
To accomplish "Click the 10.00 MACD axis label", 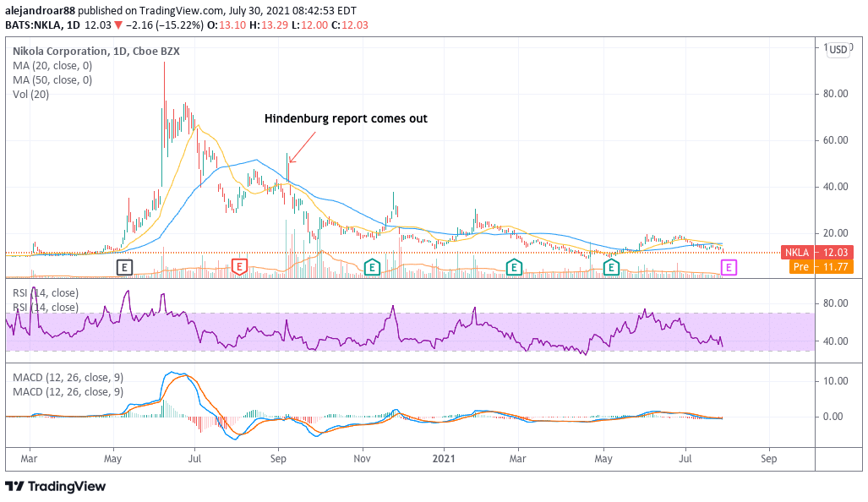I will (835, 381).
